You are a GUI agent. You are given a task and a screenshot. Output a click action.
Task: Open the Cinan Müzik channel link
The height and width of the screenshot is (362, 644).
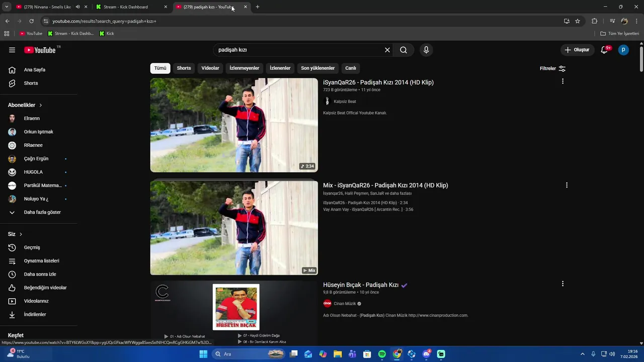click(345, 304)
